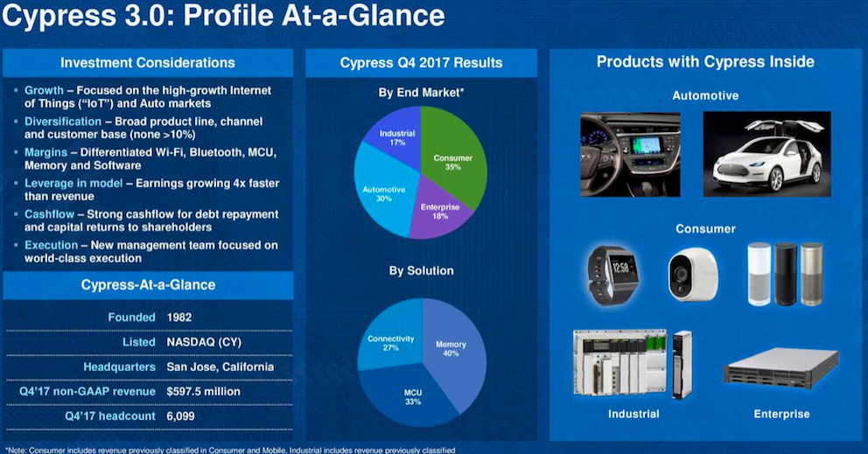Select the Margins bullet keyword
Screen dimensions: 868x454
[46, 152]
